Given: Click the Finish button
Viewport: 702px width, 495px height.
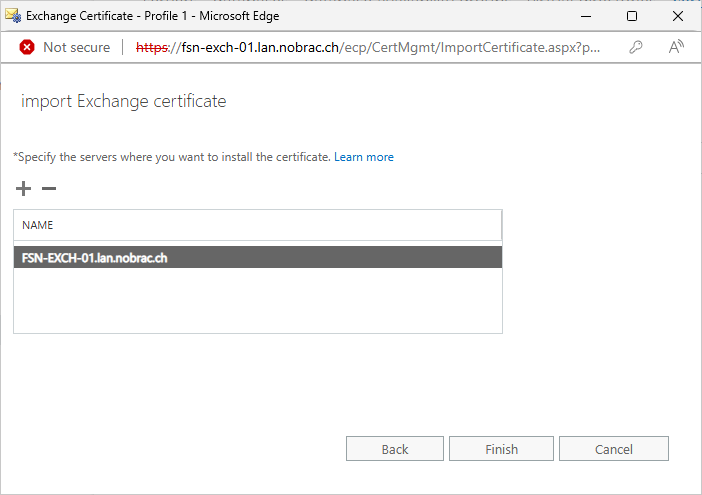Looking at the screenshot, I should point(501,448).
